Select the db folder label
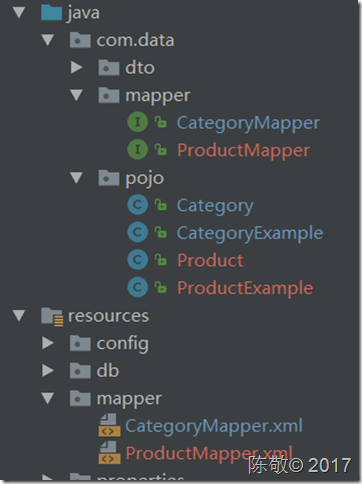Image resolution: width=362 pixels, height=484 pixels. [x=108, y=370]
